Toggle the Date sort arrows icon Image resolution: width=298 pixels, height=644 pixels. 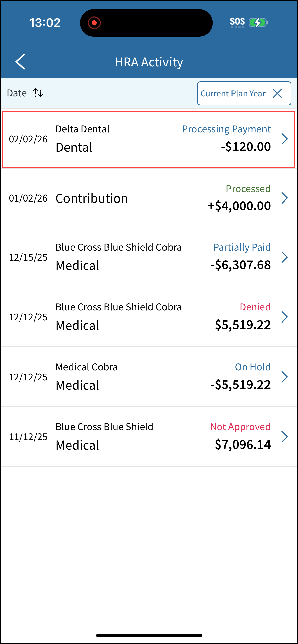(38, 93)
